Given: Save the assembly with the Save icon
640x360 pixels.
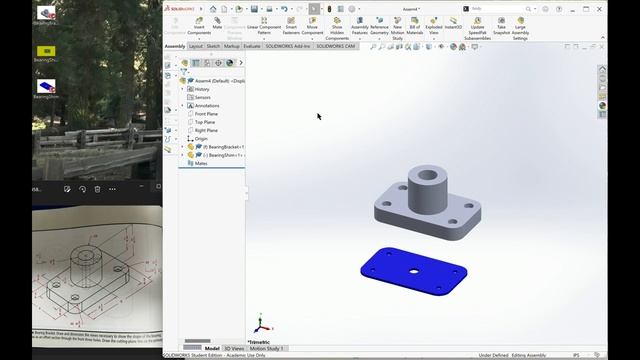Looking at the screenshot, I should tap(254, 9).
